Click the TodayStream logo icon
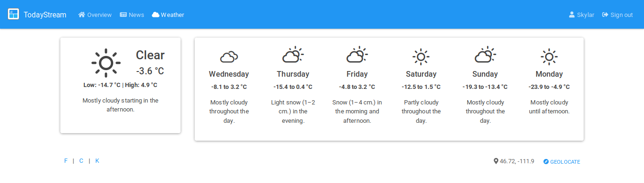644x183 pixels. tap(13, 15)
